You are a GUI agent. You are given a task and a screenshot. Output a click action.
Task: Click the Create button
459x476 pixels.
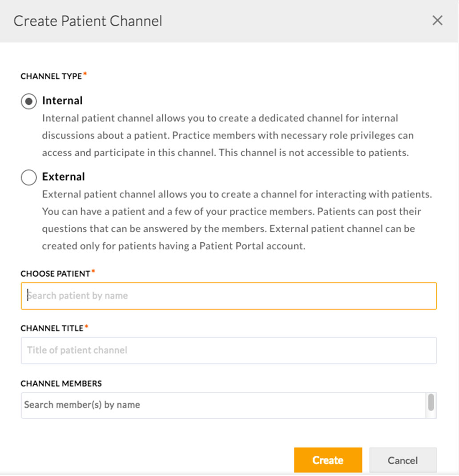[328, 460]
